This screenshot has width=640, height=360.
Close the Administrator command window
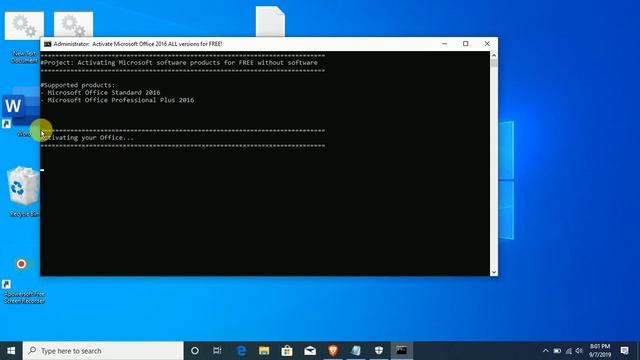click(x=487, y=44)
